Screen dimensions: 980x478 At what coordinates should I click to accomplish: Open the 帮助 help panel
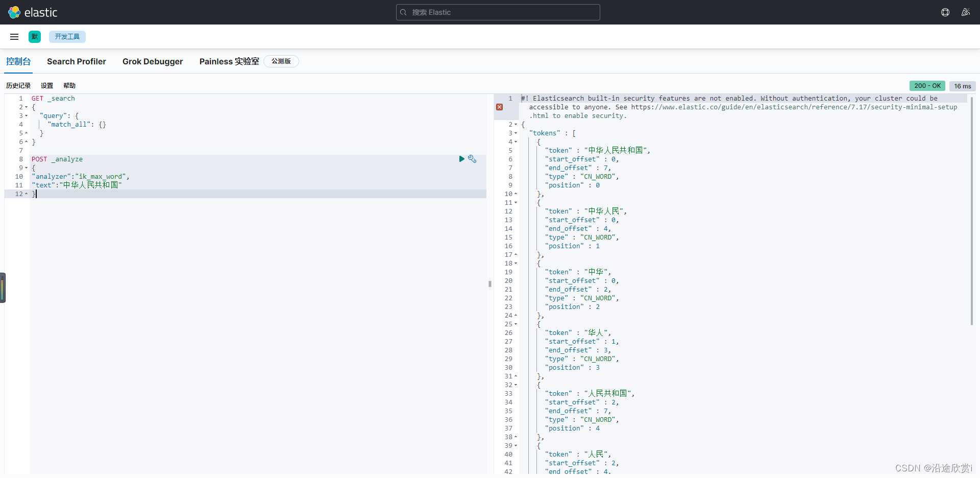coord(69,86)
